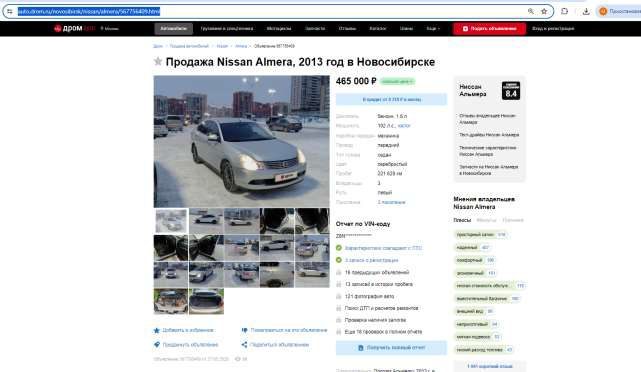The width and height of the screenshot is (641, 372).
Task: Click the green check icon by Характеристики совпадают с ПТС
Action: pos(339,248)
